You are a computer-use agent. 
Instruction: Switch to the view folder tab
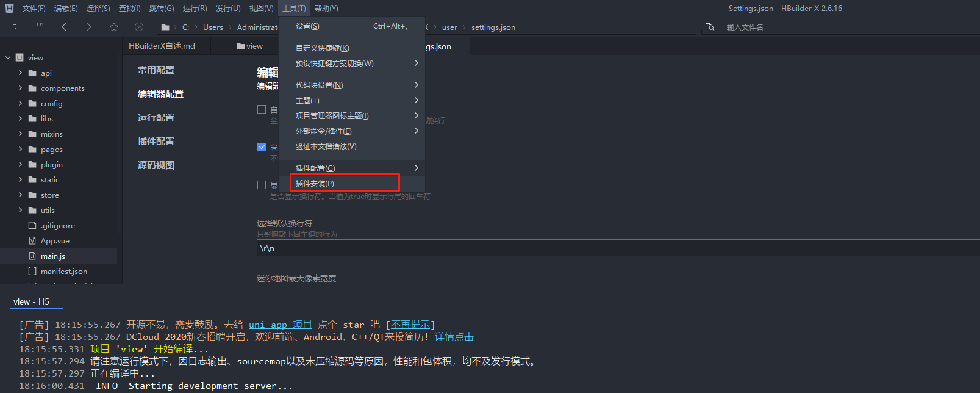point(249,46)
